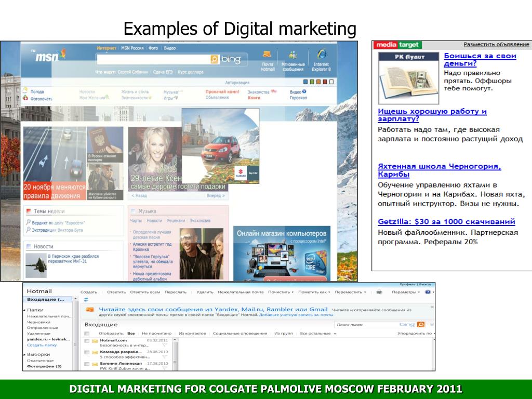Open the Параметры dropdown
Image resolution: width=532 pixels, height=399 pixels.
tap(406, 292)
